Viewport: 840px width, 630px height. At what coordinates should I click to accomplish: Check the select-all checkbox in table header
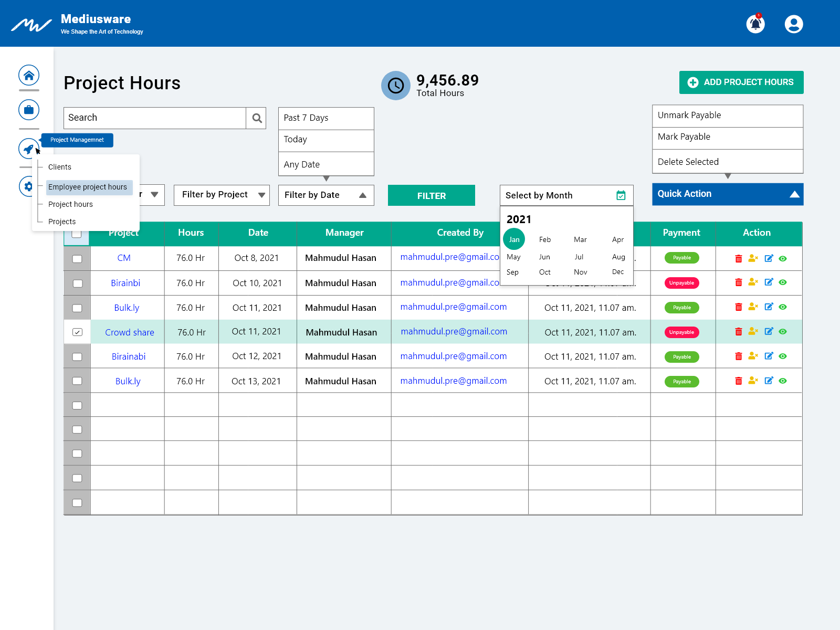point(77,234)
